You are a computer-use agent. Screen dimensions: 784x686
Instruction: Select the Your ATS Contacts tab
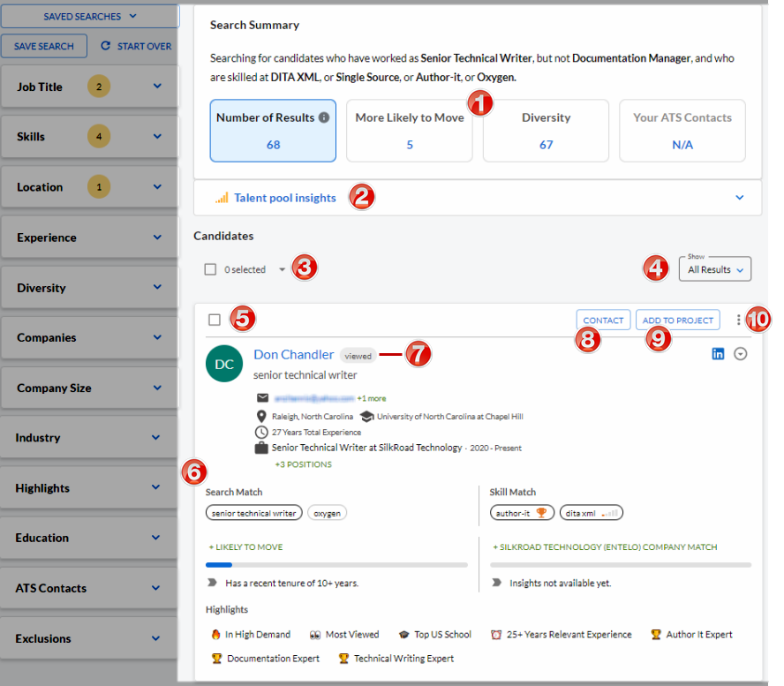pos(682,131)
